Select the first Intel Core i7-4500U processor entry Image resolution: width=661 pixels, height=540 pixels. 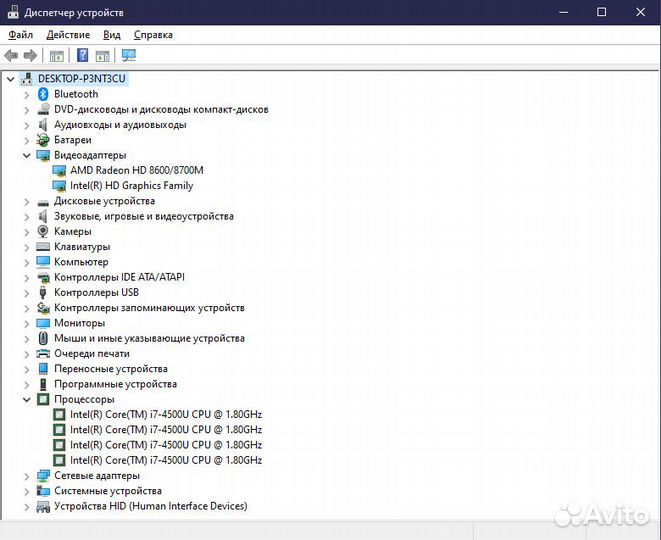(x=166, y=414)
